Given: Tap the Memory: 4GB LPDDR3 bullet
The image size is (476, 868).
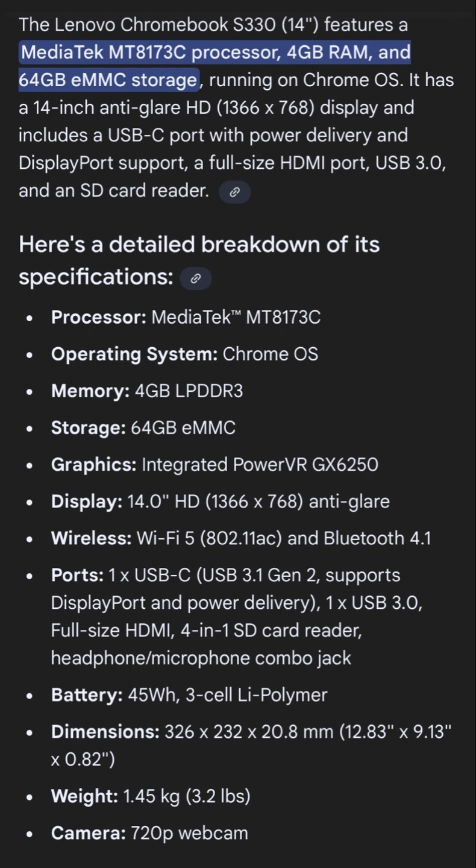Looking at the screenshot, I should [147, 391].
